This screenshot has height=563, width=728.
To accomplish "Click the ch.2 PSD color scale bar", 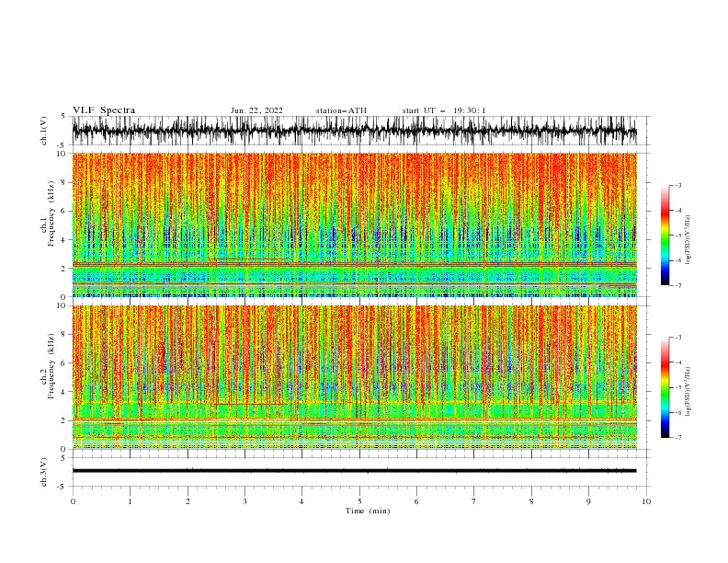I will (665, 387).
